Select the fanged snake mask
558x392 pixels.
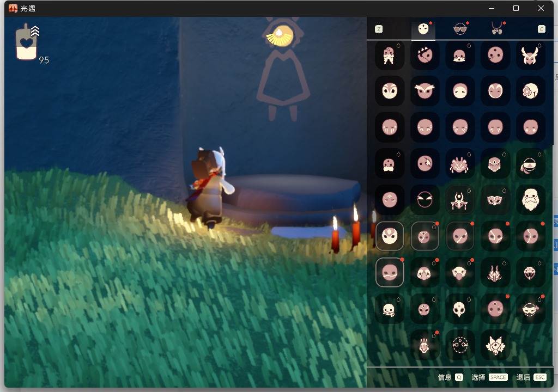(x=530, y=272)
